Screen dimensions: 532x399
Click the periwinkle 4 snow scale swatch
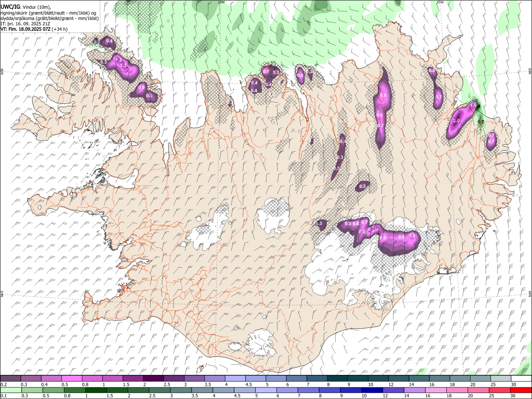point(235,379)
